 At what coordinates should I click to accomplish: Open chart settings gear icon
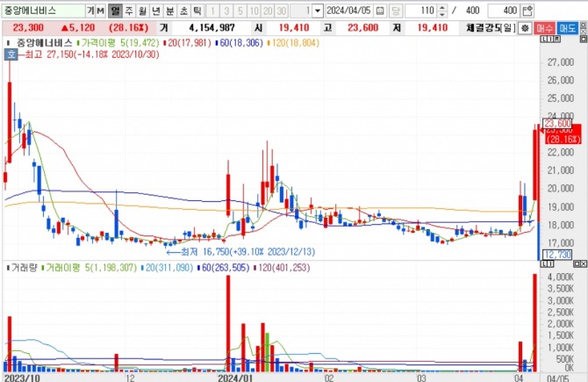tap(525, 28)
